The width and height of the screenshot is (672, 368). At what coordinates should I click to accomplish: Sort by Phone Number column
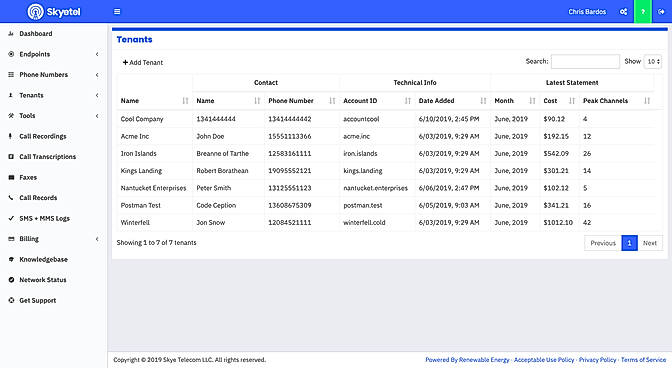332,101
